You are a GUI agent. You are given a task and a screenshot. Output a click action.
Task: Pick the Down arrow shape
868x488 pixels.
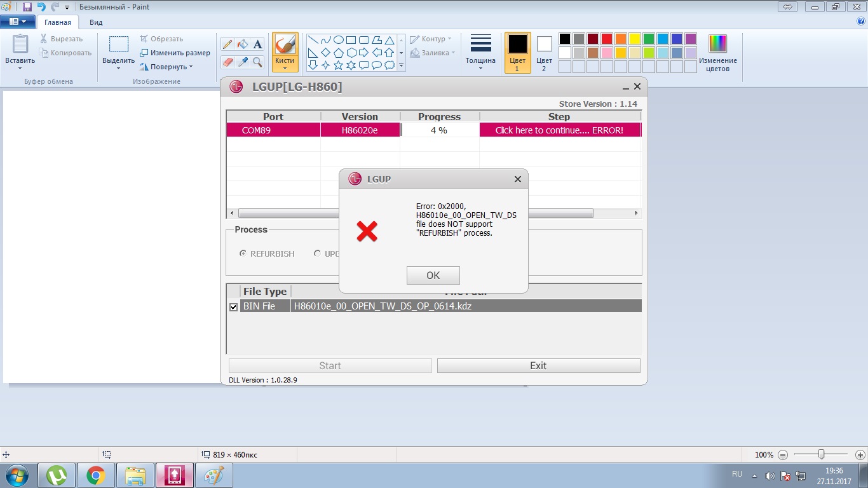(313, 65)
